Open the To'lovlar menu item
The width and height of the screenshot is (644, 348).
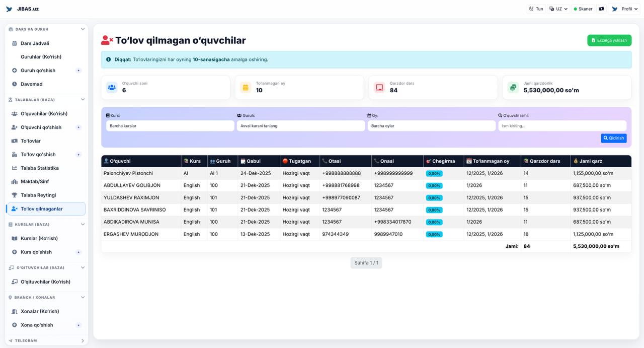click(31, 141)
